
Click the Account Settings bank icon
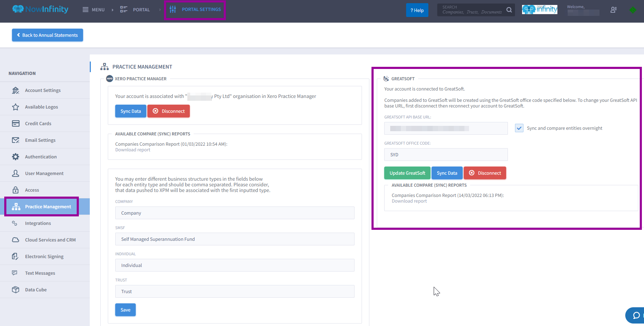coord(16,90)
